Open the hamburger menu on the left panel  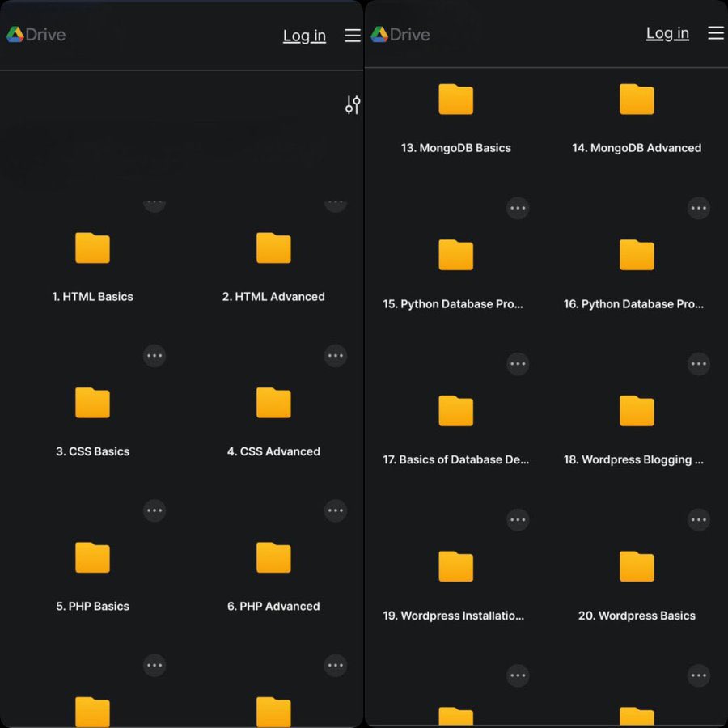(x=352, y=35)
